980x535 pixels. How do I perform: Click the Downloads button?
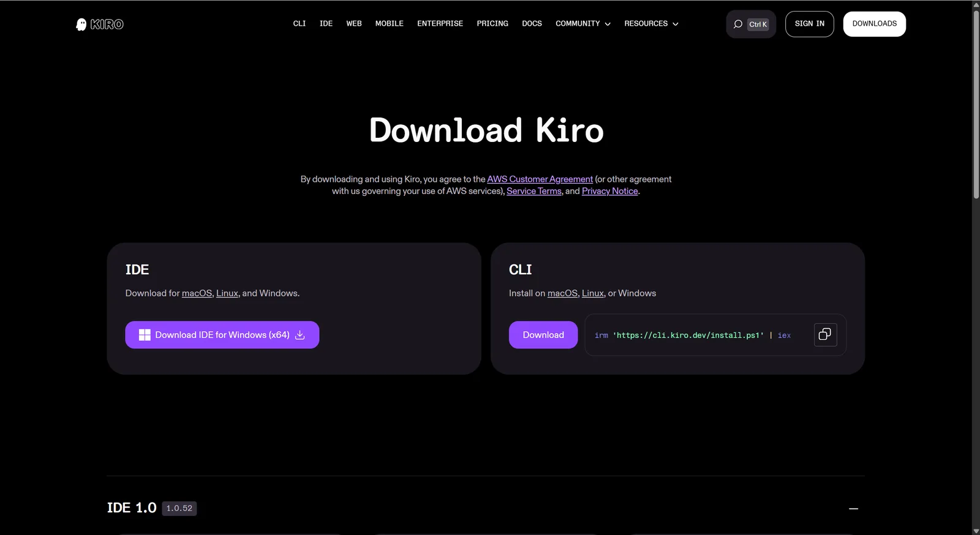click(x=874, y=24)
